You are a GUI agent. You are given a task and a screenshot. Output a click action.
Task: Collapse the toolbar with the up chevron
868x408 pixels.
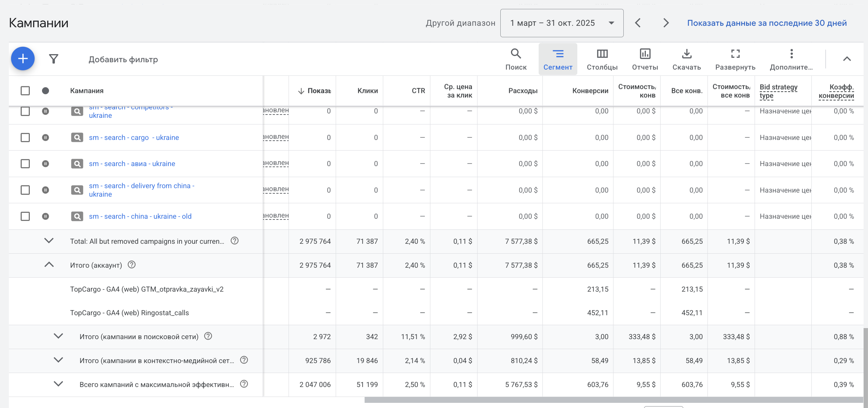pyautogui.click(x=847, y=59)
